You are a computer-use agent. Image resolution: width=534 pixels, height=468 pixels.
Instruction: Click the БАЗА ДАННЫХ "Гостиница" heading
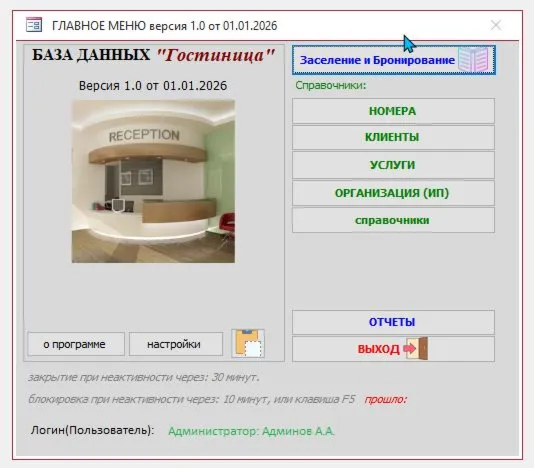click(154, 55)
